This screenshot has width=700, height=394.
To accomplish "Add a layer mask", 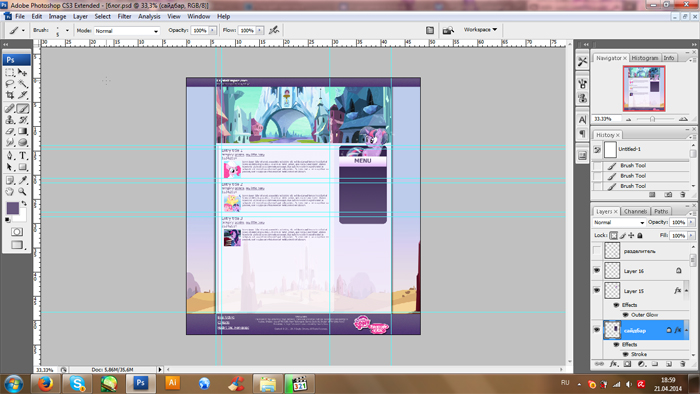I will 627,364.
